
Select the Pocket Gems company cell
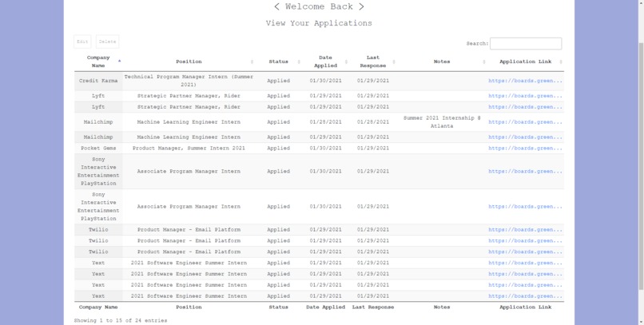[98, 149]
